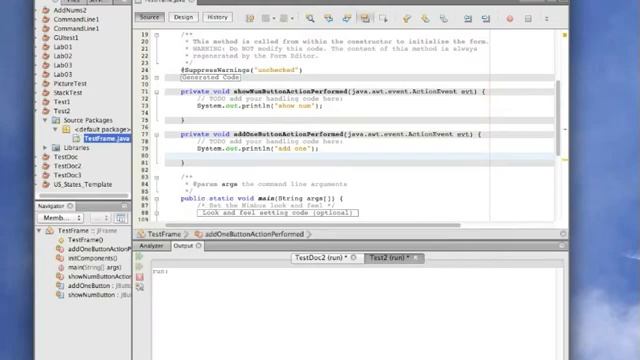Click the top green Re-run arrow in Output
Viewport: 640px width, 360px height.
140,256
